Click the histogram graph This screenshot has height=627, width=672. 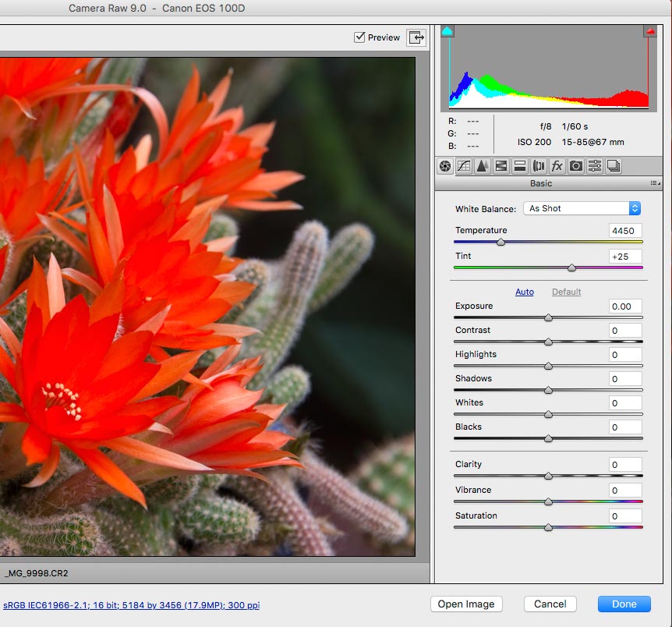click(549, 69)
